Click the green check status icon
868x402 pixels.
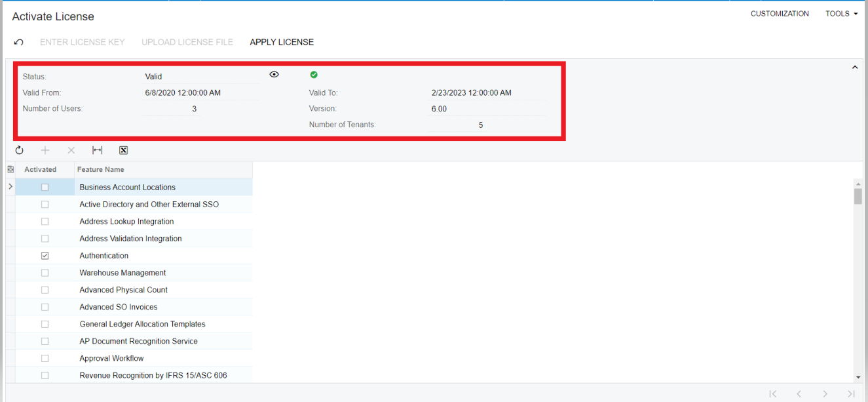(314, 74)
